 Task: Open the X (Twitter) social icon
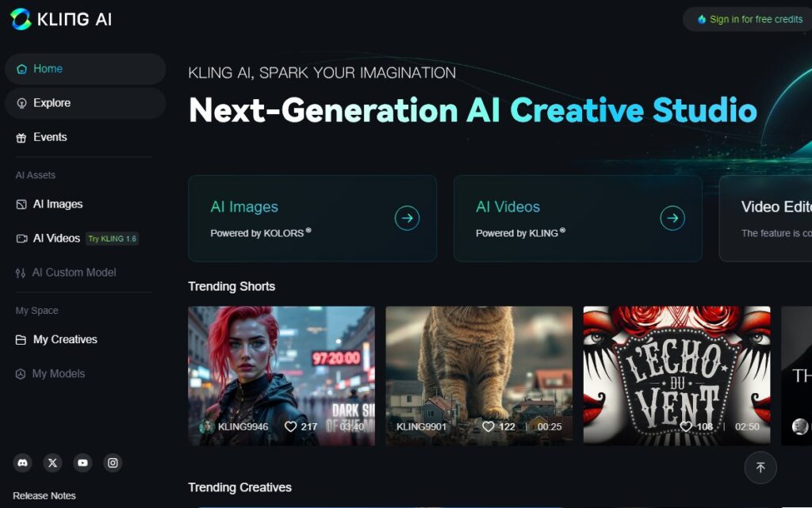pos(52,463)
